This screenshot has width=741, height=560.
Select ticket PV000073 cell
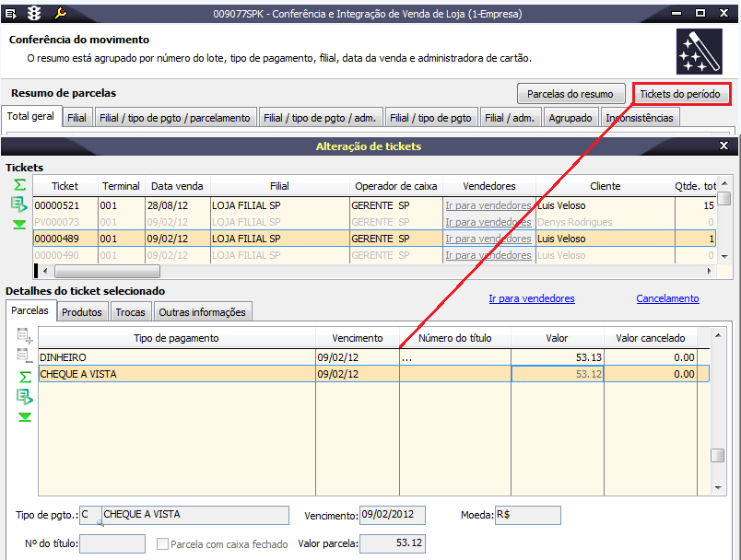(65, 222)
